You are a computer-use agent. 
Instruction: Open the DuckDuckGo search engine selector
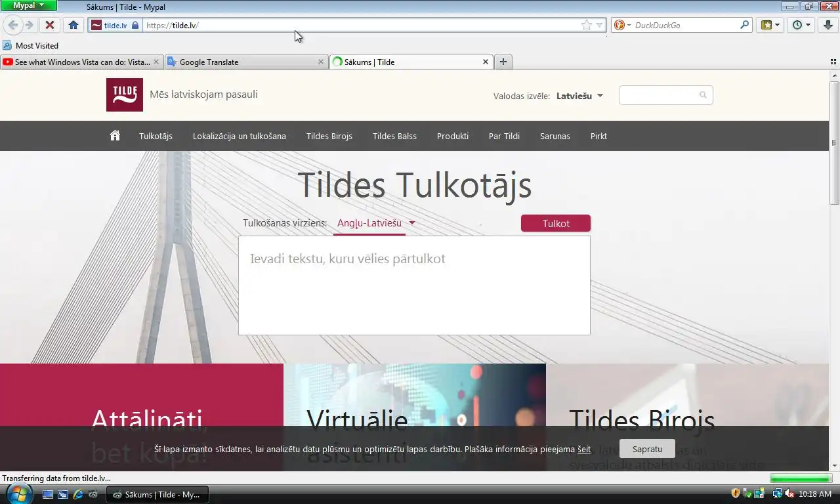[x=622, y=25]
